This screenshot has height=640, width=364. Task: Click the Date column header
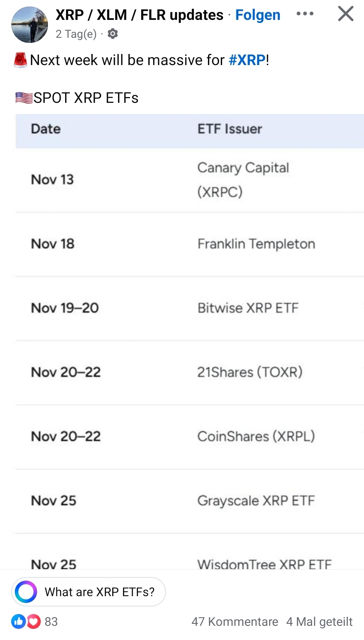[46, 129]
